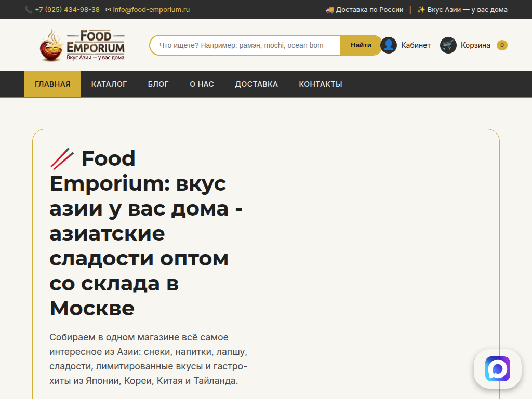Open the Food Emporium logo homepage
The width and height of the screenshot is (532, 399).
pos(83,45)
